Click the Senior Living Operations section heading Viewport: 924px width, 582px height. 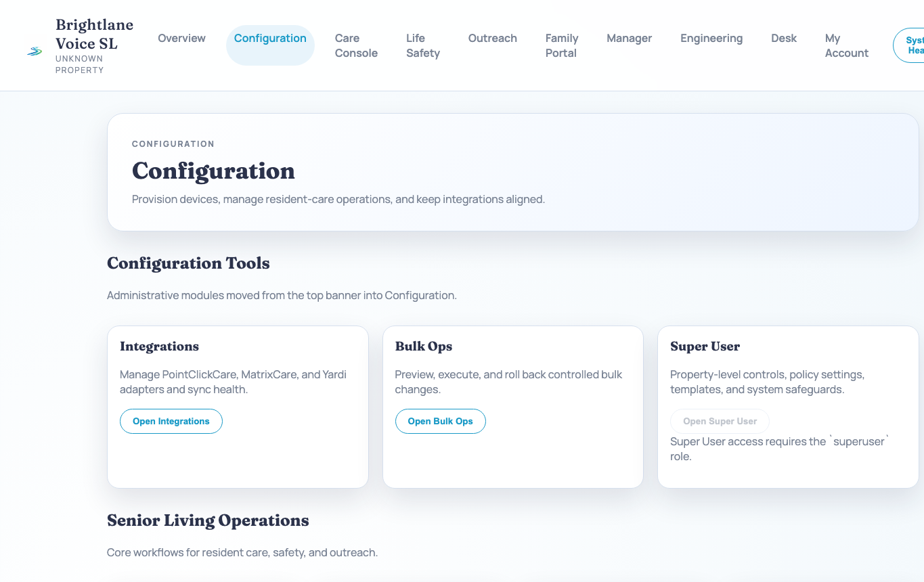click(208, 520)
